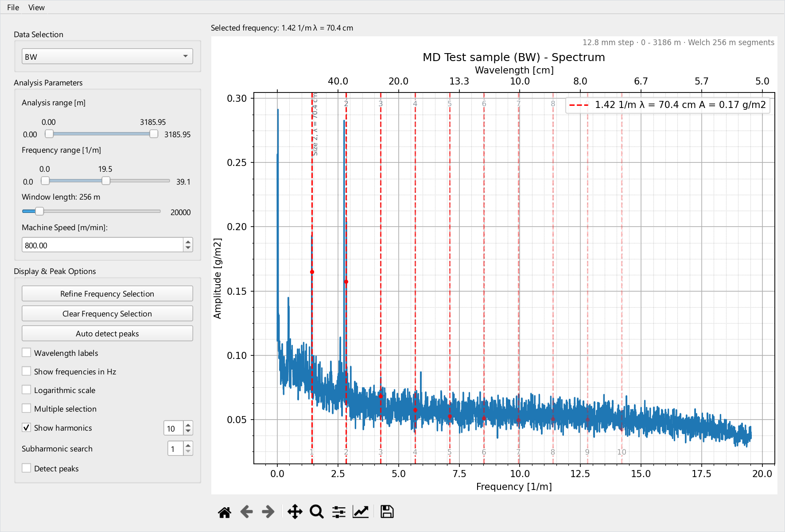
Task: Open the File menu
Action: 13,8
